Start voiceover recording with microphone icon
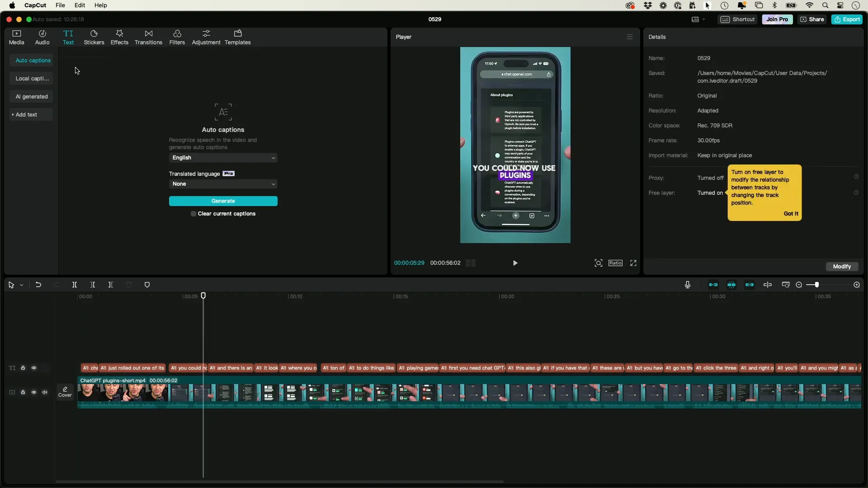 tap(688, 285)
